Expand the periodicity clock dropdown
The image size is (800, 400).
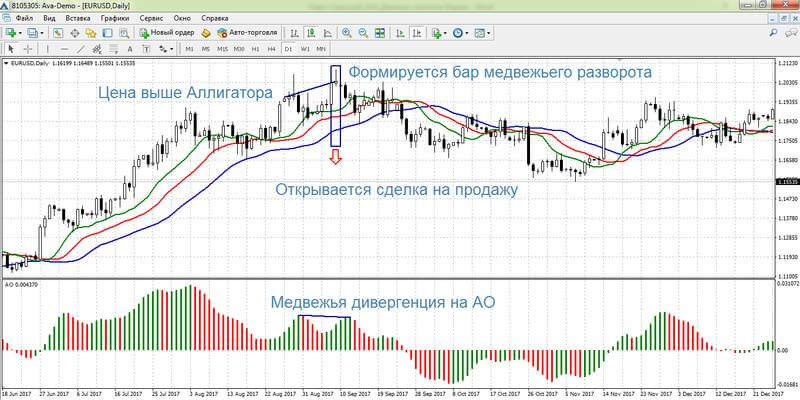(x=467, y=33)
